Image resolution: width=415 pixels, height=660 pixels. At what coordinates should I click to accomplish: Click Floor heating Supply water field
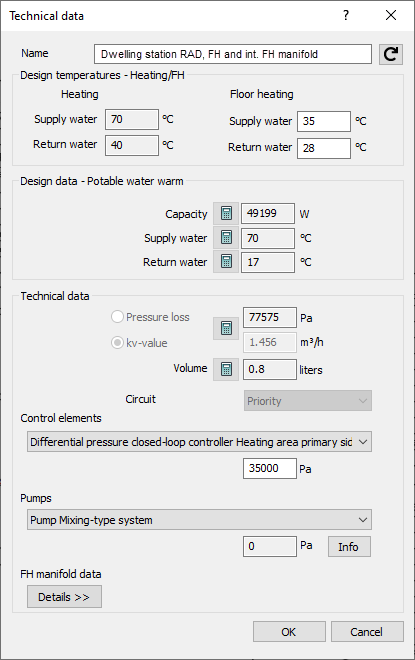(324, 121)
